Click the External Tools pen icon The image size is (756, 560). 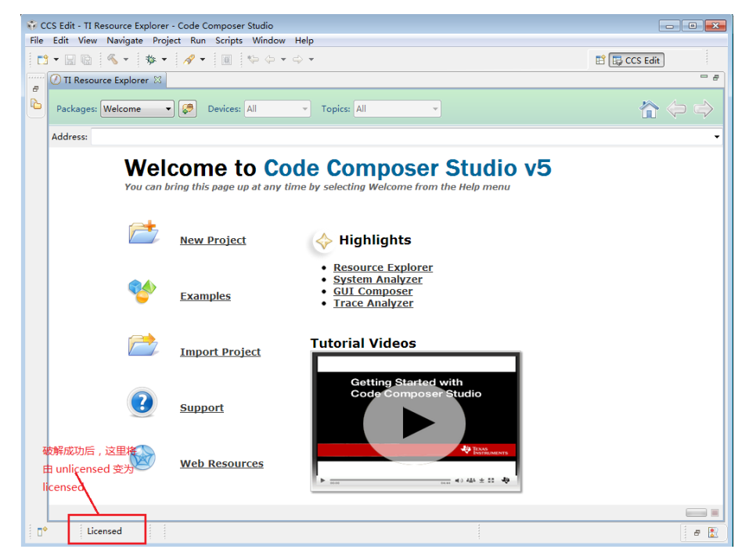click(189, 60)
